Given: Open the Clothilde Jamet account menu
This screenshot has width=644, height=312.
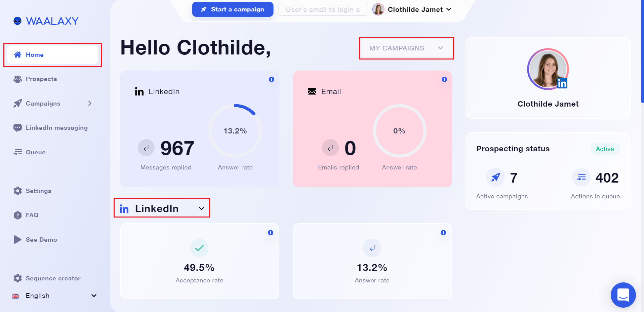Looking at the screenshot, I should pyautogui.click(x=412, y=9).
